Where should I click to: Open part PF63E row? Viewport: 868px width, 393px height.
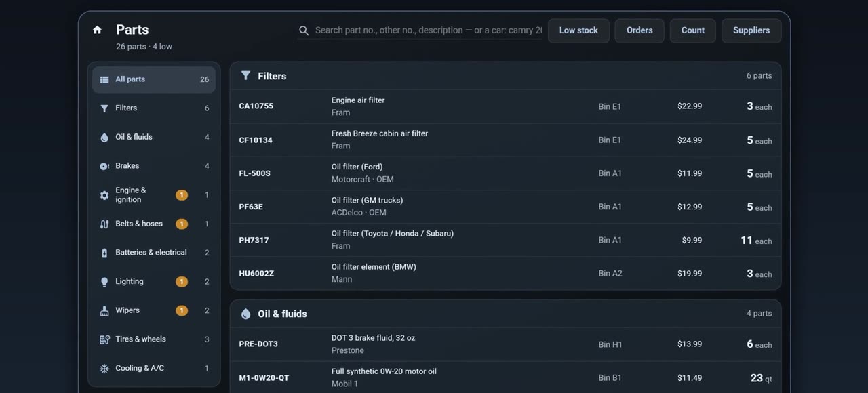click(x=505, y=207)
